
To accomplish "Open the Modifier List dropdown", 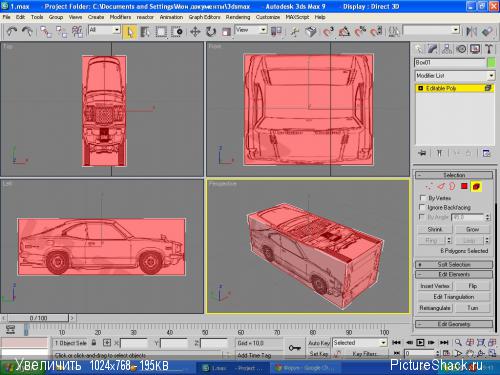I will [x=455, y=76].
